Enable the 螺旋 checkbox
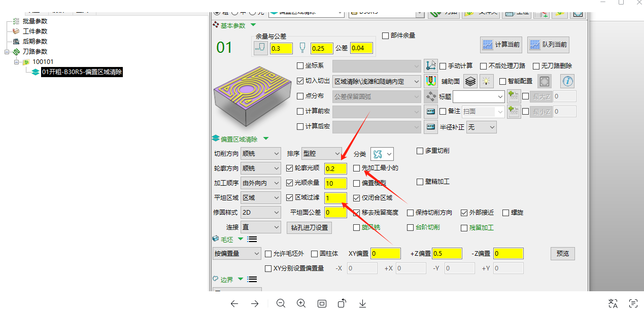This screenshot has height=309, width=644. [506, 213]
